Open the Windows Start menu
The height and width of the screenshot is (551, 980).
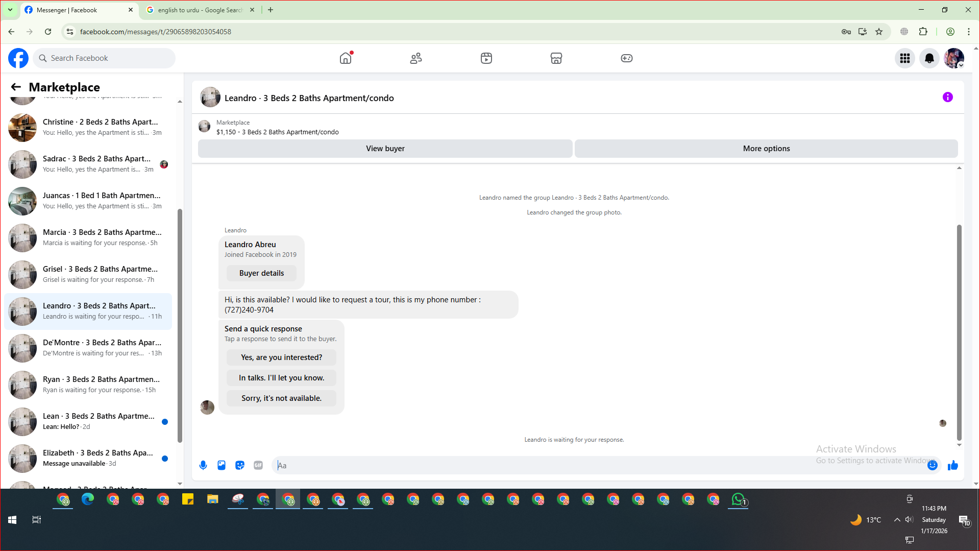click(12, 520)
